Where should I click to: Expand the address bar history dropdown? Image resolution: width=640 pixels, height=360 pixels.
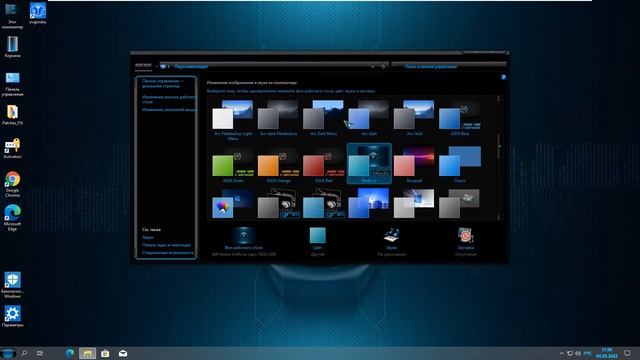[x=373, y=66]
